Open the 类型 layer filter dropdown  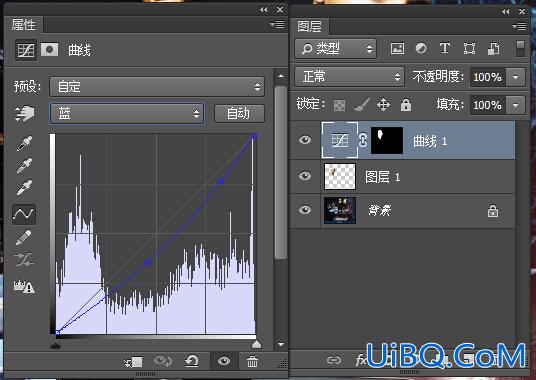coord(336,49)
